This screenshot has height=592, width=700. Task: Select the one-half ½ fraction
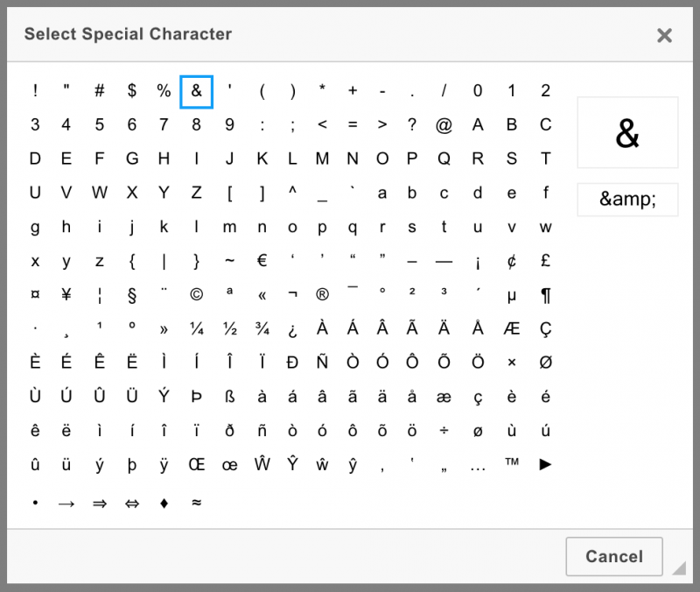click(229, 328)
